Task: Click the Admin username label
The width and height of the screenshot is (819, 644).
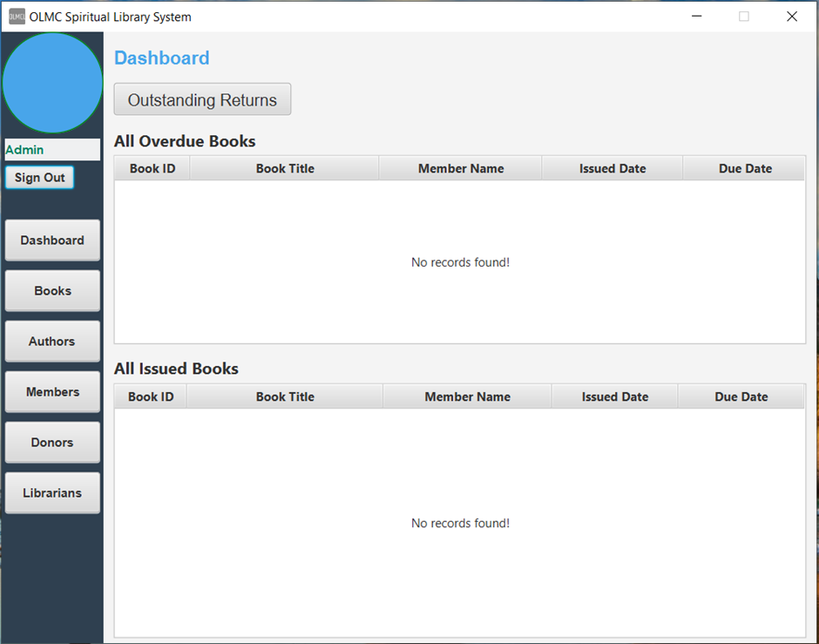Action: click(x=24, y=149)
